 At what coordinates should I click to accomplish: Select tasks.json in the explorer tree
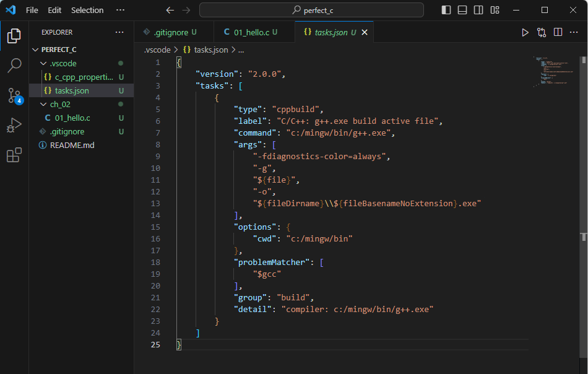pos(81,90)
